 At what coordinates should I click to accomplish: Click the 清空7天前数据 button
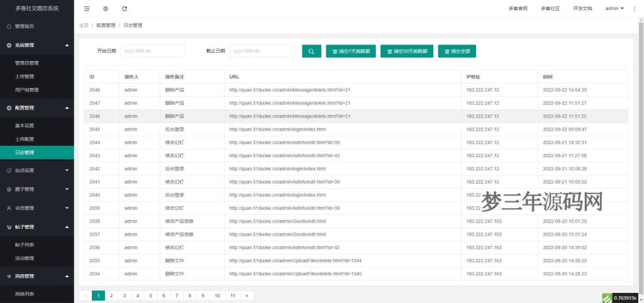[x=351, y=51]
